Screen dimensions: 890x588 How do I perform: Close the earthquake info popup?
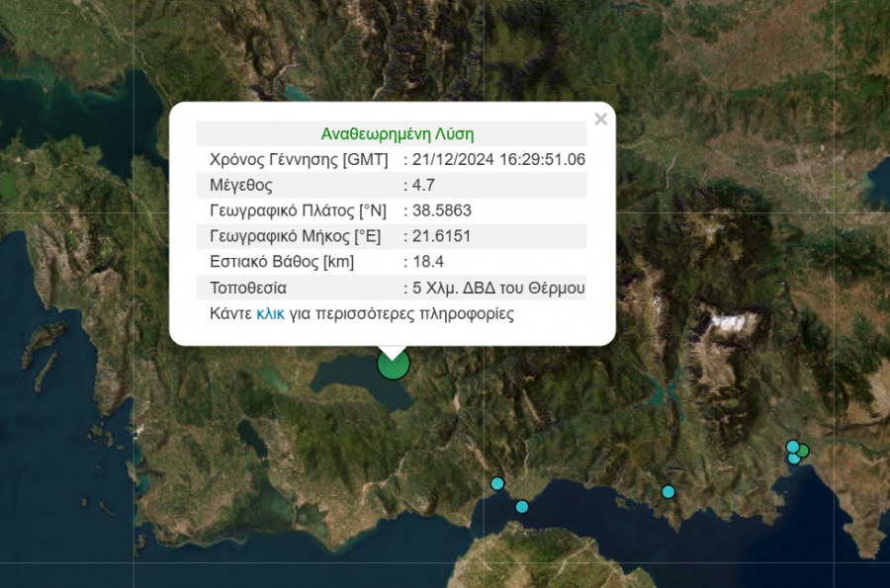coord(600,120)
